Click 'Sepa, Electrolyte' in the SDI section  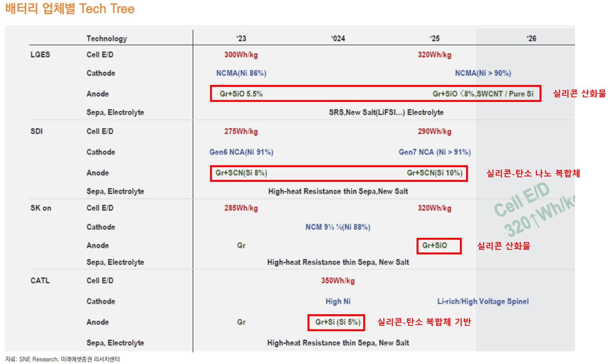pos(115,191)
